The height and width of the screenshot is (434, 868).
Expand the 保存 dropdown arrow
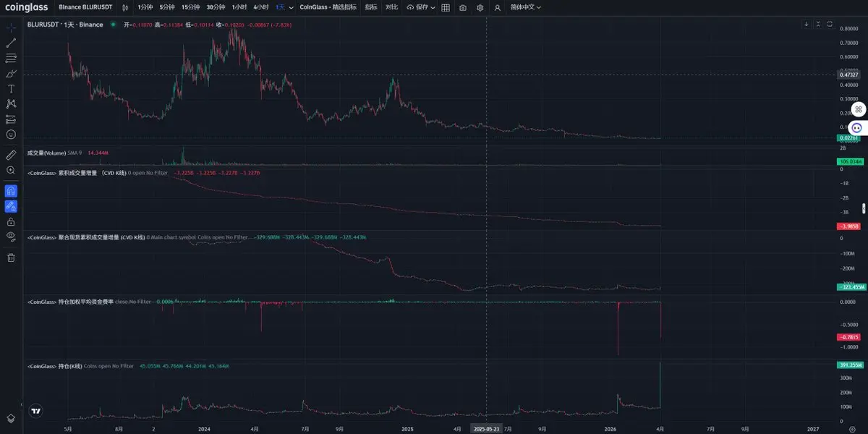coord(433,7)
